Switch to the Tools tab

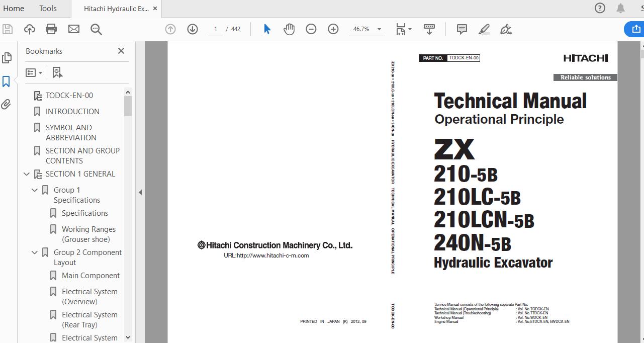(48, 8)
